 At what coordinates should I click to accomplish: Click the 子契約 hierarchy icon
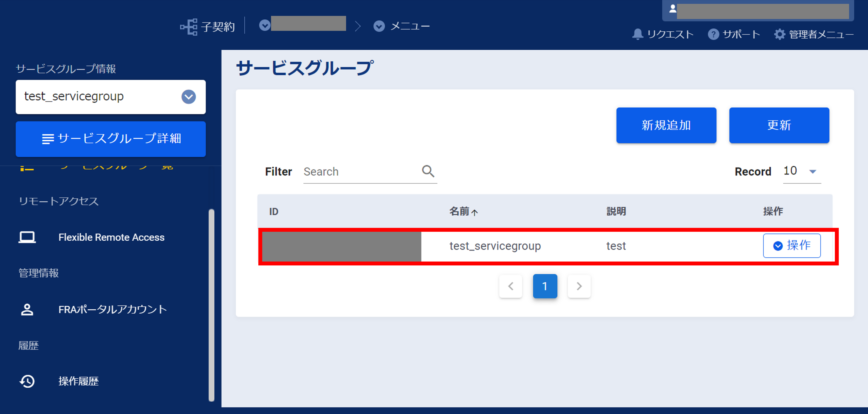tap(189, 27)
